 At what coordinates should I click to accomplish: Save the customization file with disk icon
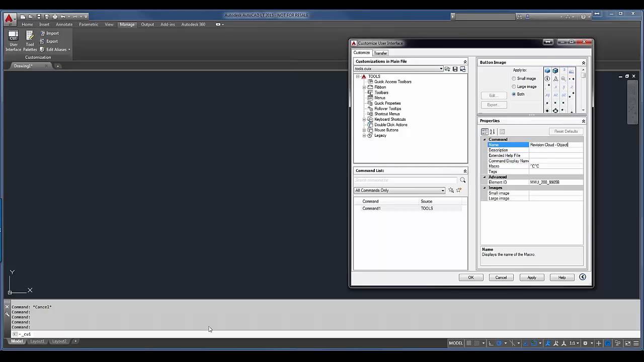click(455, 69)
